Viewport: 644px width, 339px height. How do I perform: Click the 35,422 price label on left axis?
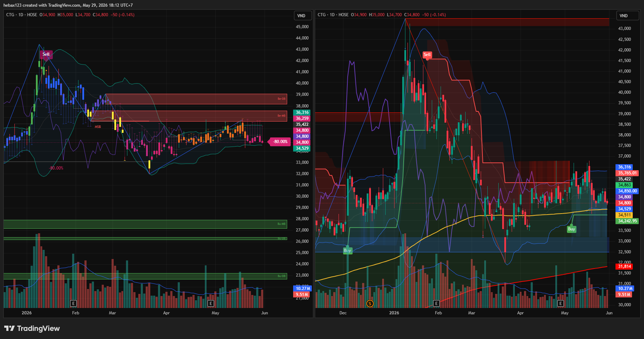click(x=302, y=124)
